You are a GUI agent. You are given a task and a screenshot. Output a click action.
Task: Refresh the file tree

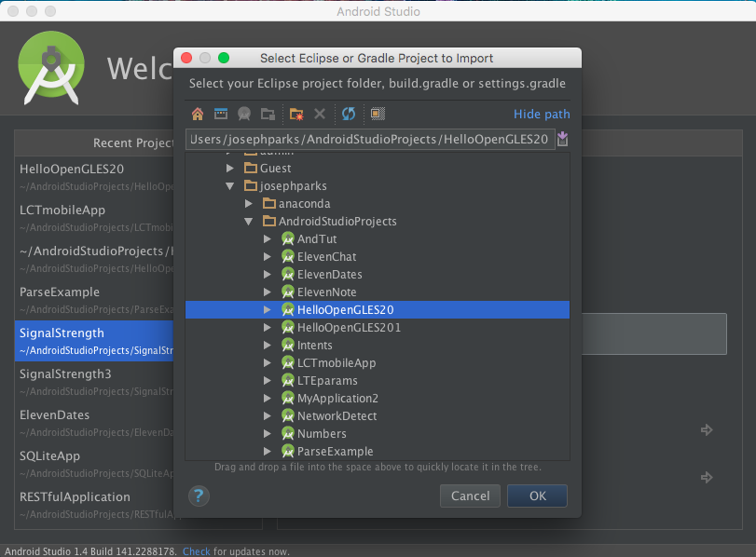click(x=348, y=115)
